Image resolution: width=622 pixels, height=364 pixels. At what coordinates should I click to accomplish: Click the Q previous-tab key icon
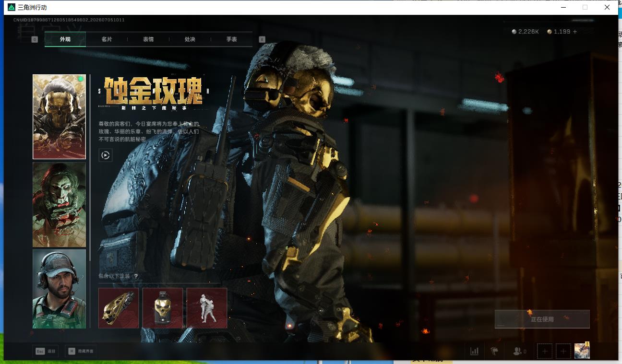point(35,39)
